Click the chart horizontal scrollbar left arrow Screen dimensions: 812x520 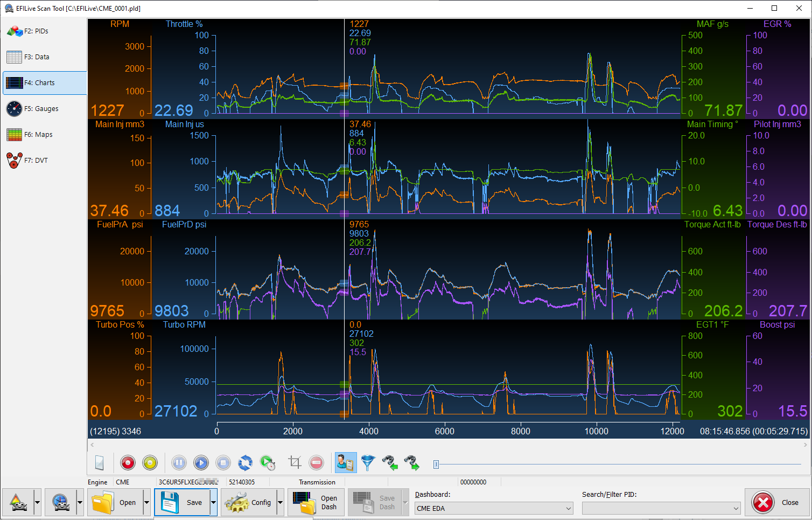[x=92, y=445]
